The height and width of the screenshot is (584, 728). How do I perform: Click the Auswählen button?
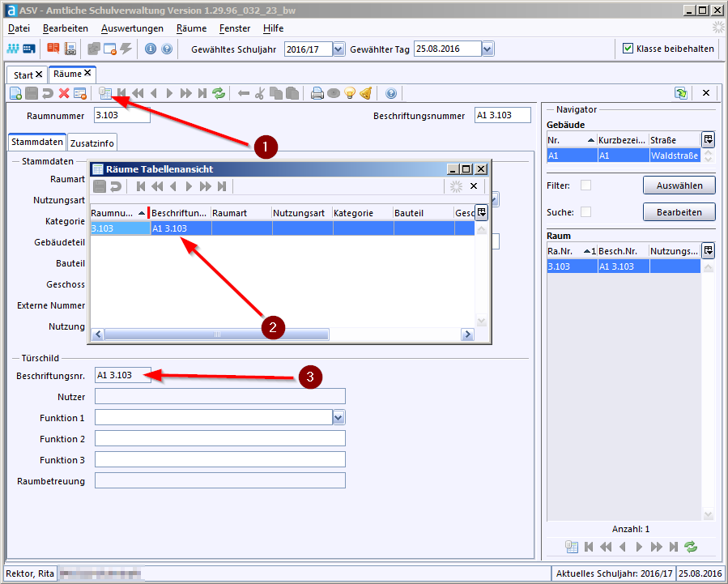pos(679,185)
